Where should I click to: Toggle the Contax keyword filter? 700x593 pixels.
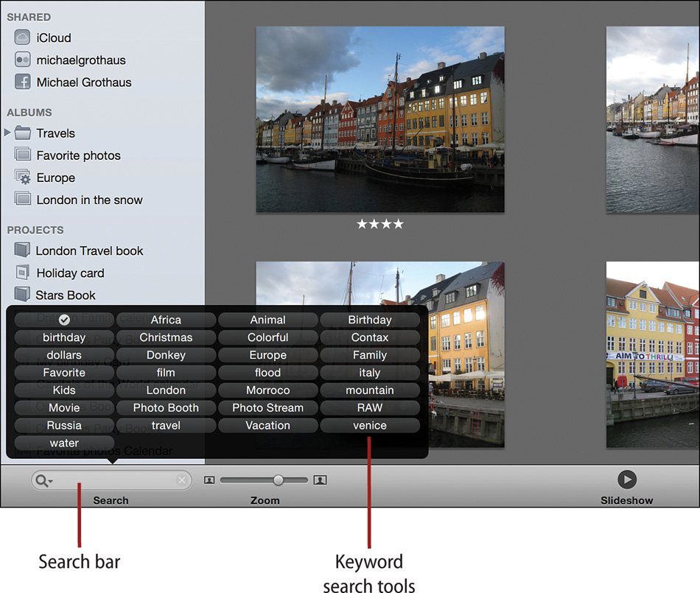(370, 337)
